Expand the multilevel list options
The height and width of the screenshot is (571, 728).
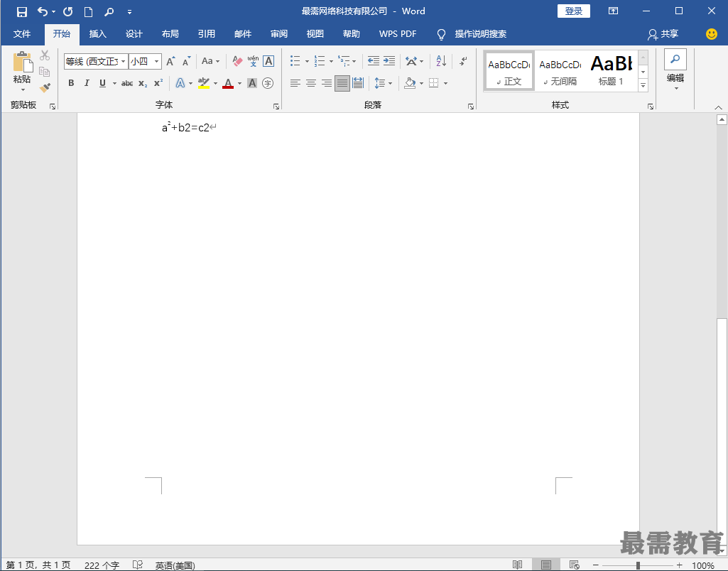pos(354,61)
